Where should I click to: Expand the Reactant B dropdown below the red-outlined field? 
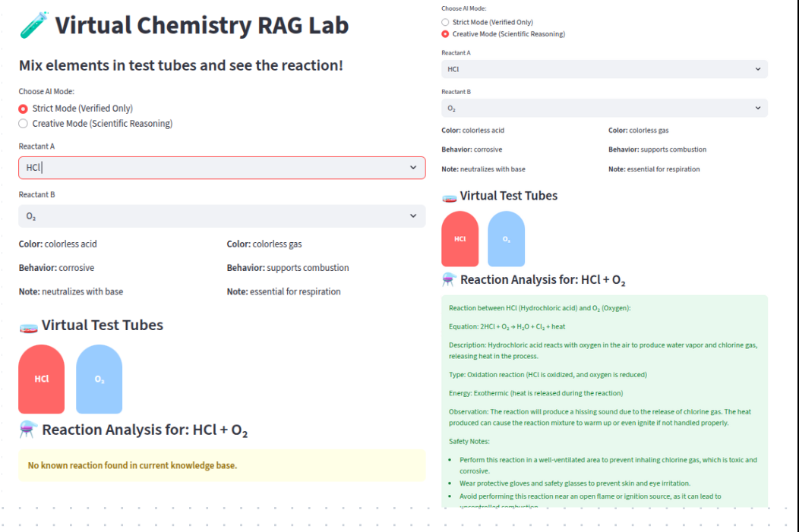click(222, 216)
